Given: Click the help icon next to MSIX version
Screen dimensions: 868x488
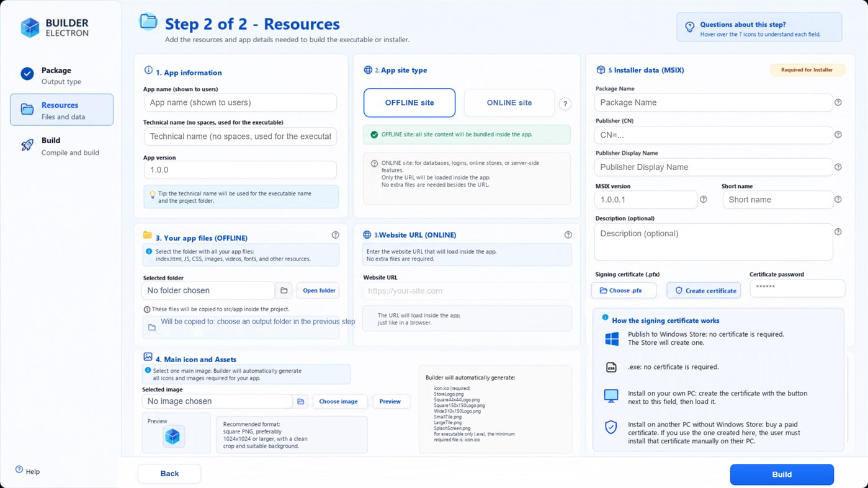Looking at the screenshot, I should tap(703, 200).
